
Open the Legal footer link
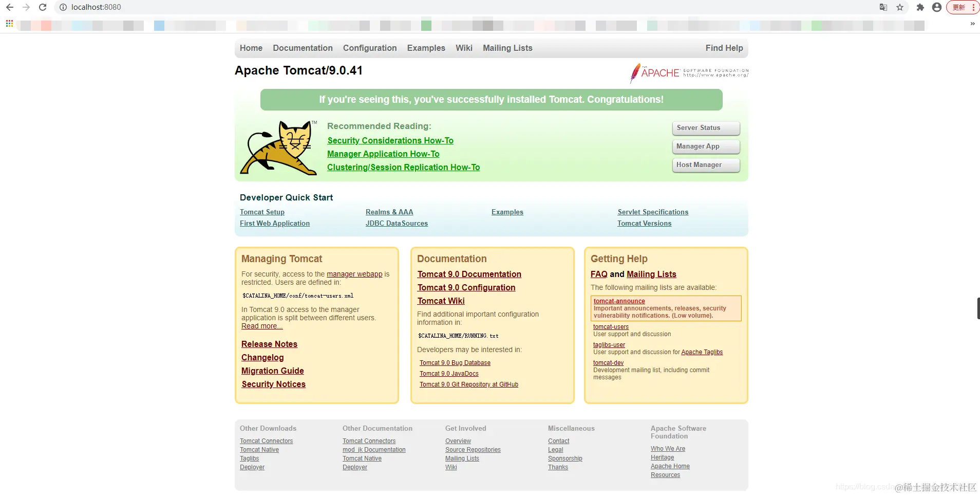(555, 450)
